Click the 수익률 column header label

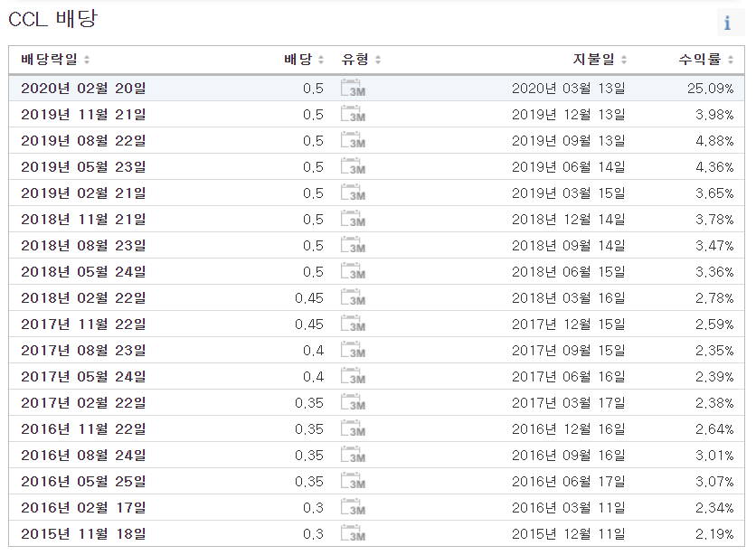coord(700,60)
